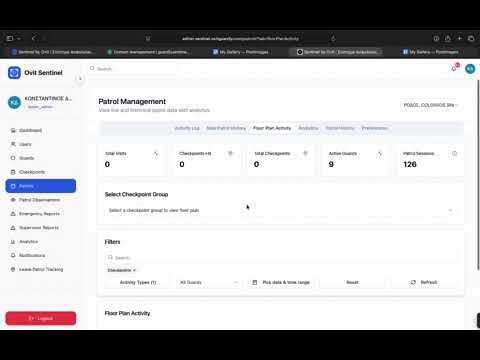
Task: Click the Total Checkpoints card icon
Action: click(305, 153)
